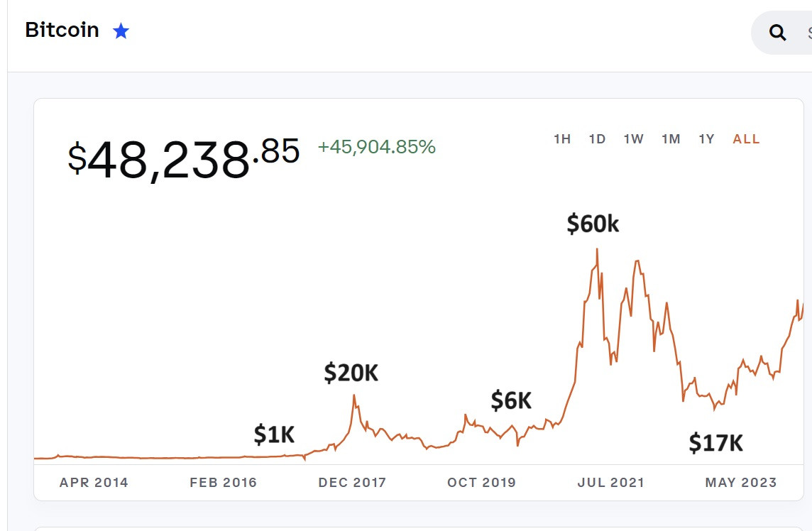Click the $60k peak annotation
Screen dimensions: 812x531
593,224
